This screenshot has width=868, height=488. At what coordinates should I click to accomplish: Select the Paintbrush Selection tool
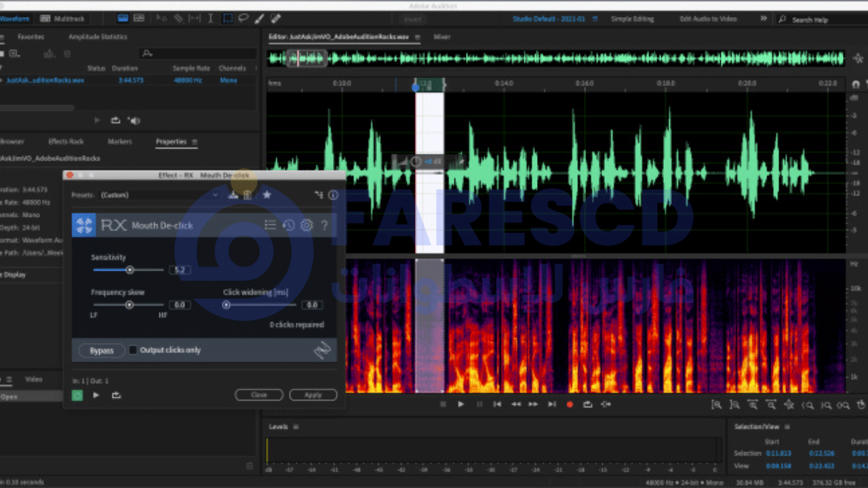pos(259,18)
